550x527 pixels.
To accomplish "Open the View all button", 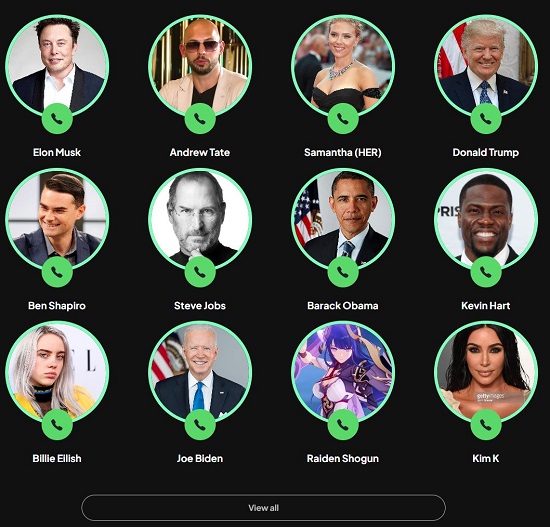I will click(x=263, y=508).
